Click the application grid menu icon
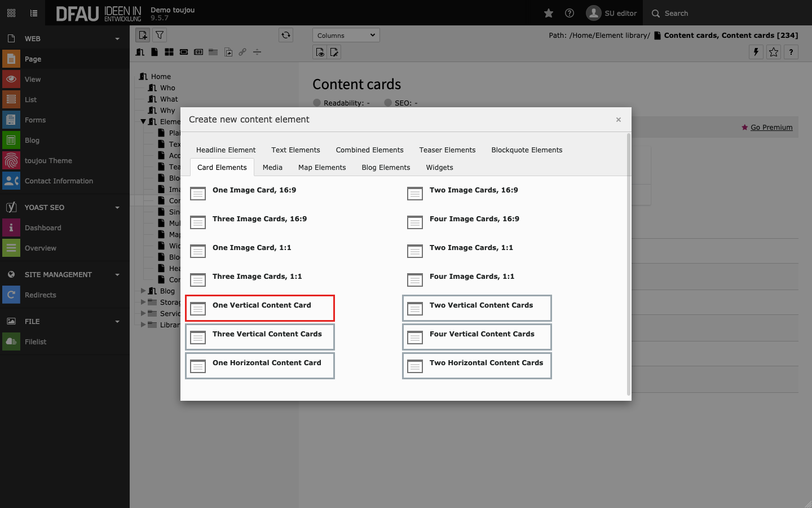The image size is (812, 508). tap(11, 13)
